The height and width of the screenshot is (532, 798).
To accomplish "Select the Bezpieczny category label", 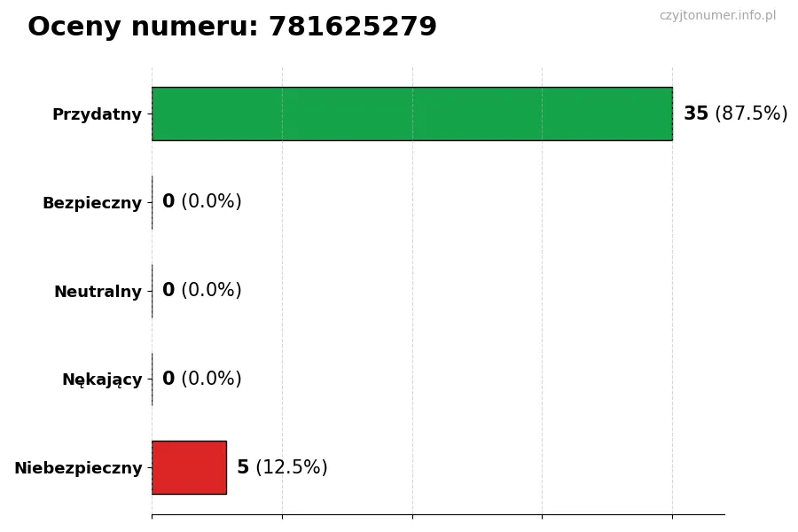I will [92, 203].
